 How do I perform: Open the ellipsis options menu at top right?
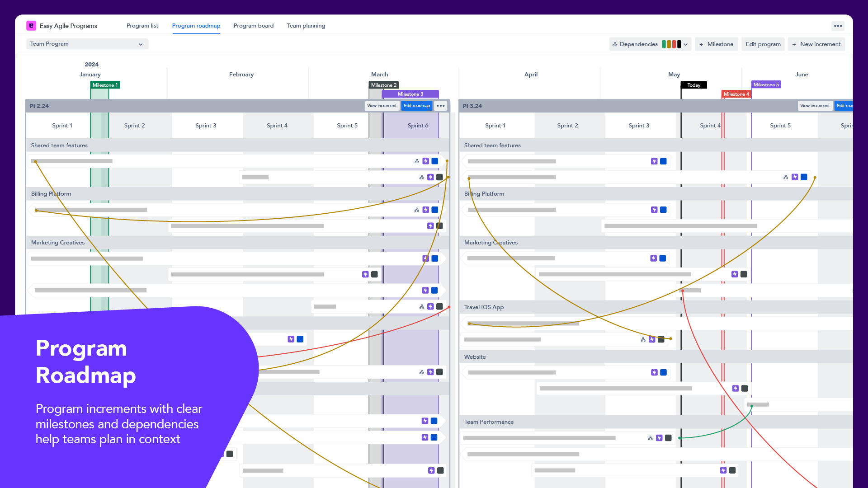coord(838,26)
